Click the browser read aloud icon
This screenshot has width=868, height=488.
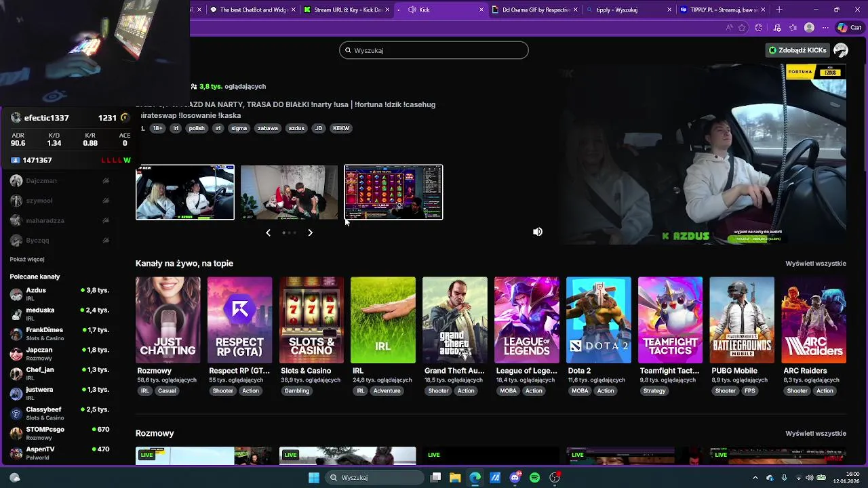pos(729,28)
